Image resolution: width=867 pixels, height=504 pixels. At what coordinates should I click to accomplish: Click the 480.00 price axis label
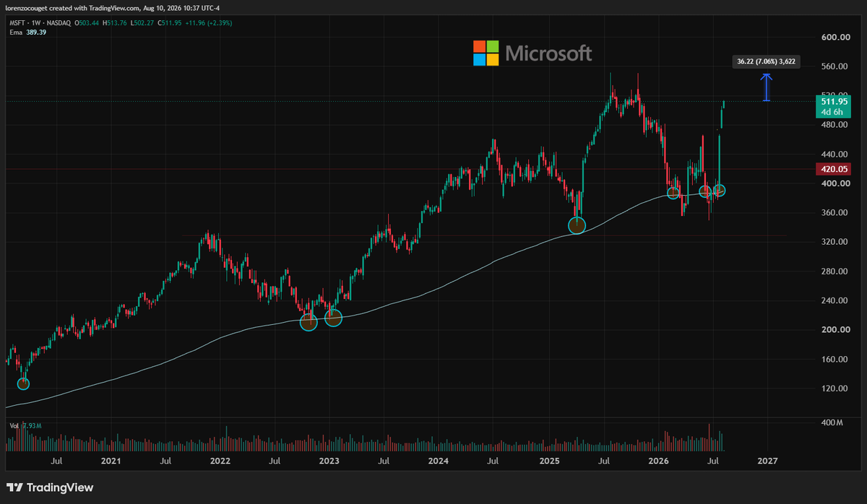[x=835, y=125]
